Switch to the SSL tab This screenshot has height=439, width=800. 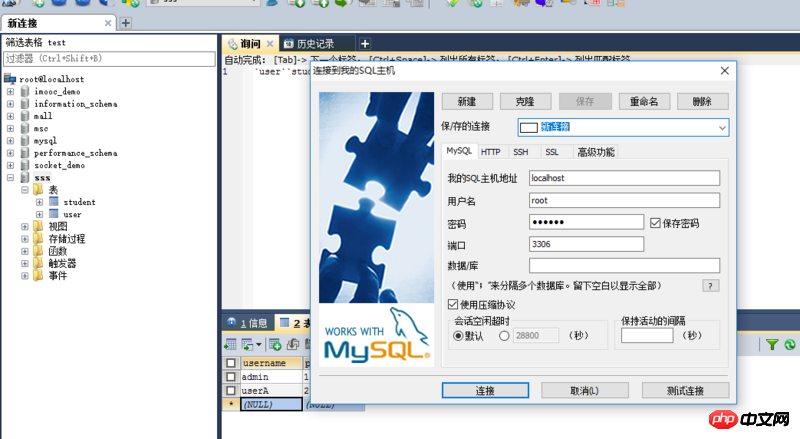pos(552,152)
